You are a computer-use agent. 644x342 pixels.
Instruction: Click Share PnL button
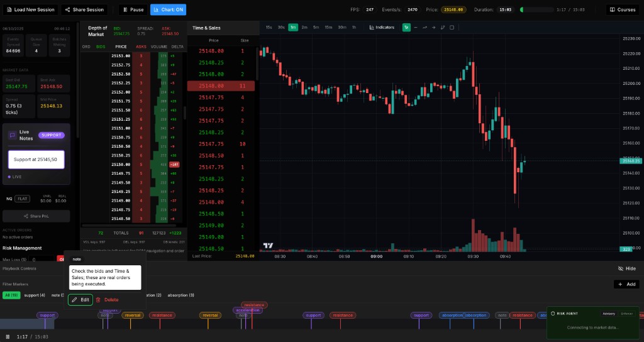(36, 216)
